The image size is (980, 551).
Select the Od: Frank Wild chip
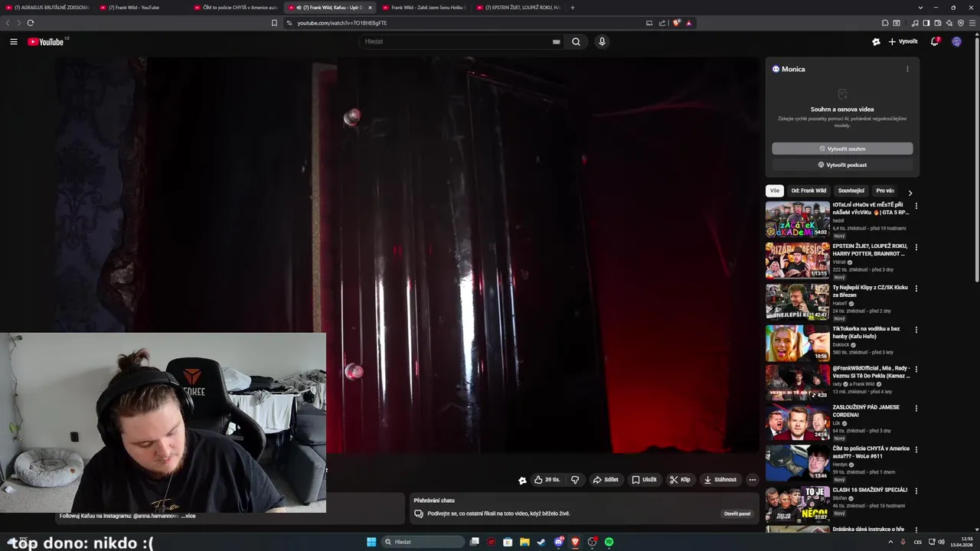[x=808, y=191]
